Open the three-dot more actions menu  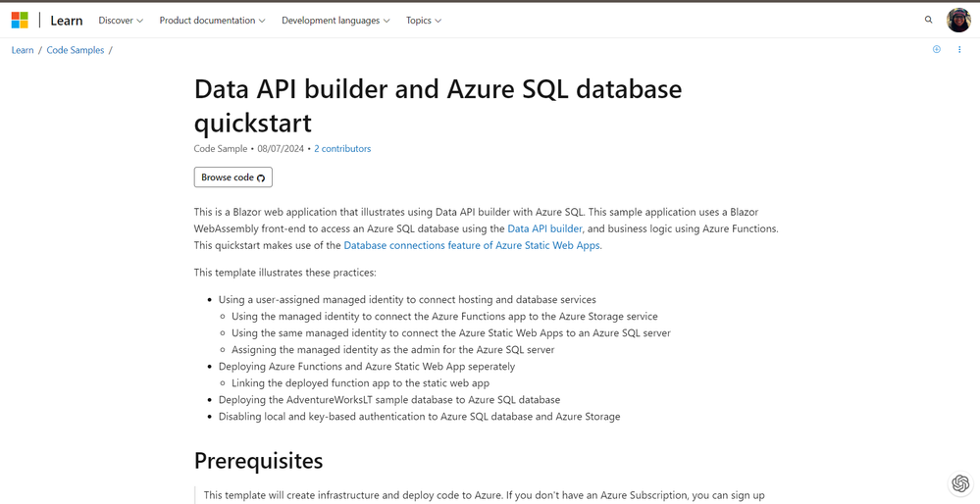(x=959, y=49)
